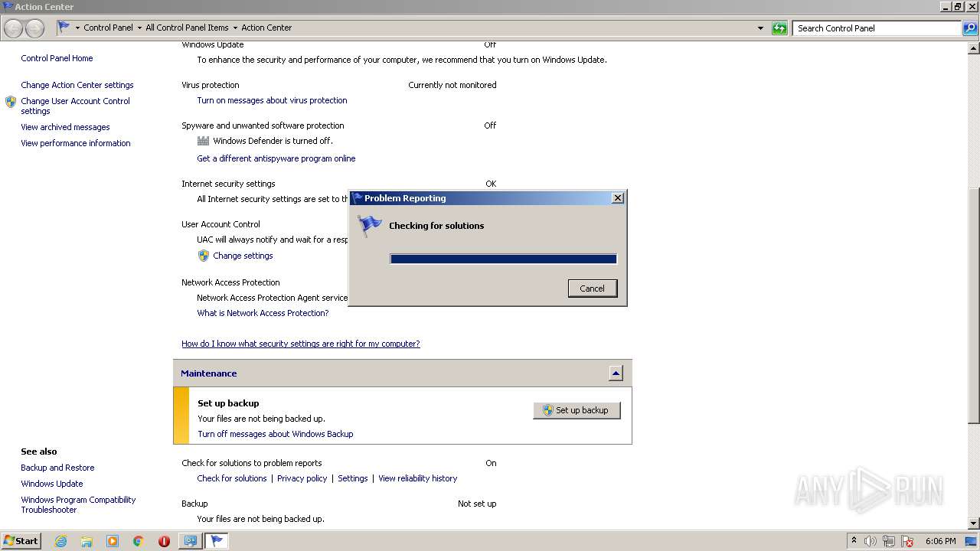Click the volume speaker tray icon

(x=870, y=541)
